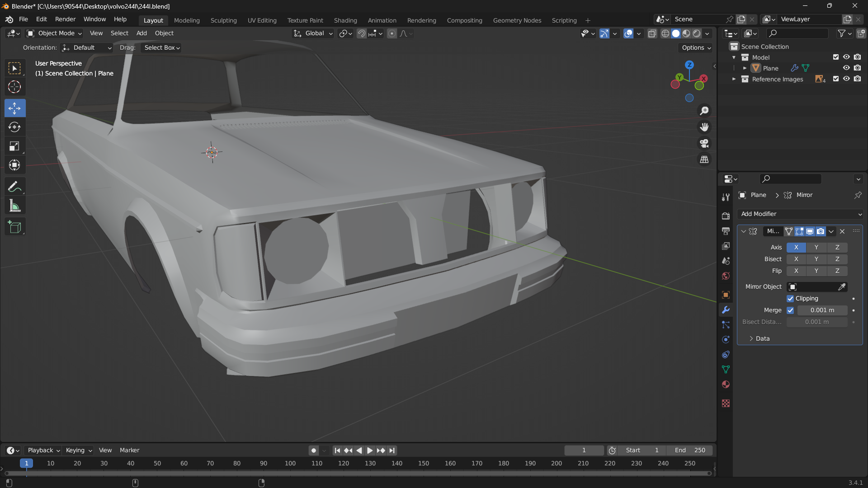Image resolution: width=868 pixels, height=488 pixels.
Task: Click the Add Cube tool
Action: point(14,227)
